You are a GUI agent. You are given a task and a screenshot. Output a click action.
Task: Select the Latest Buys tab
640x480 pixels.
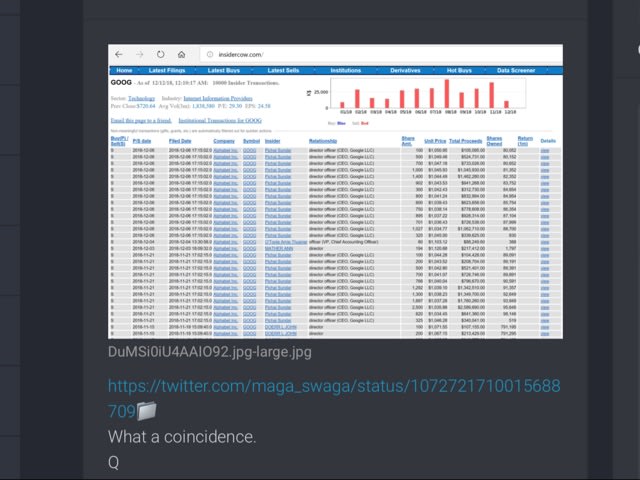point(225,71)
